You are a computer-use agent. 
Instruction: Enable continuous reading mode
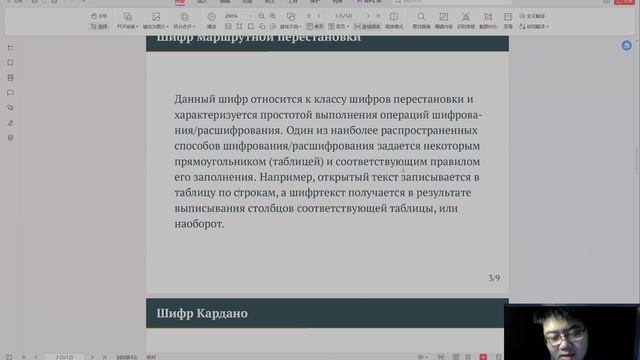[367, 27]
